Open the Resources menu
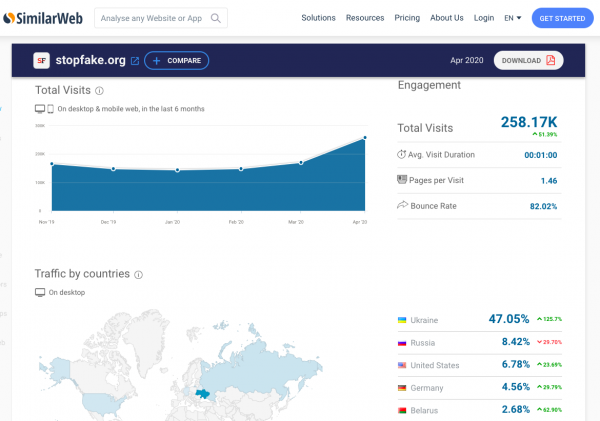The image size is (600, 421). pyautogui.click(x=365, y=18)
